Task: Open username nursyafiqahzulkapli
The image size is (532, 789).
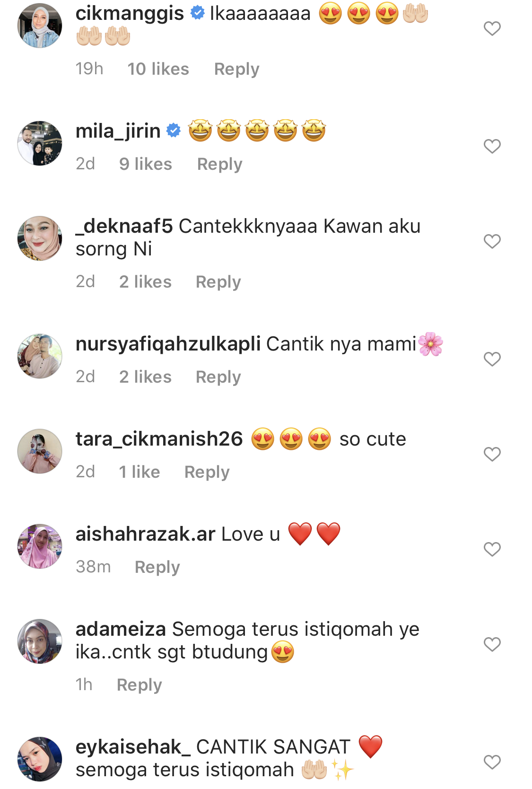Action: pos(168,344)
